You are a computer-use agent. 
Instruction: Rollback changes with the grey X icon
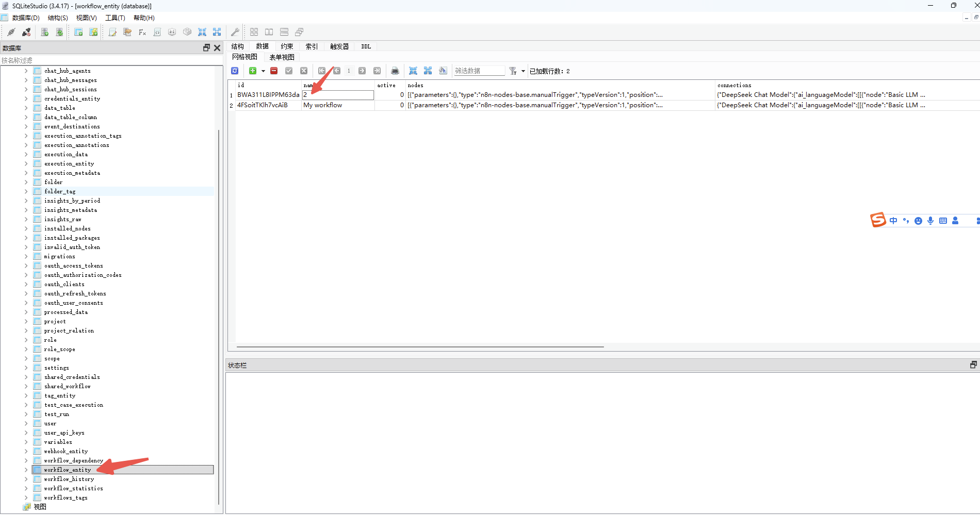[x=304, y=71]
